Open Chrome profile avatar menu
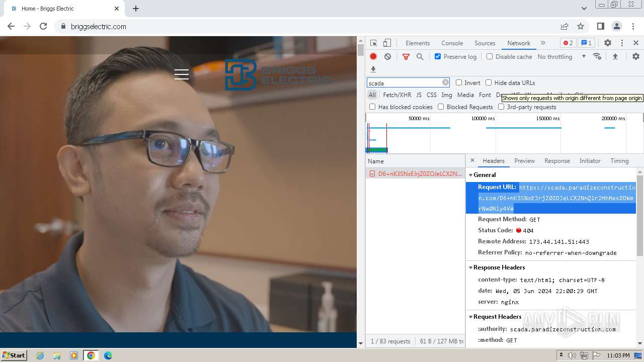Viewport: 644px width, 362px height. pyautogui.click(x=617, y=27)
